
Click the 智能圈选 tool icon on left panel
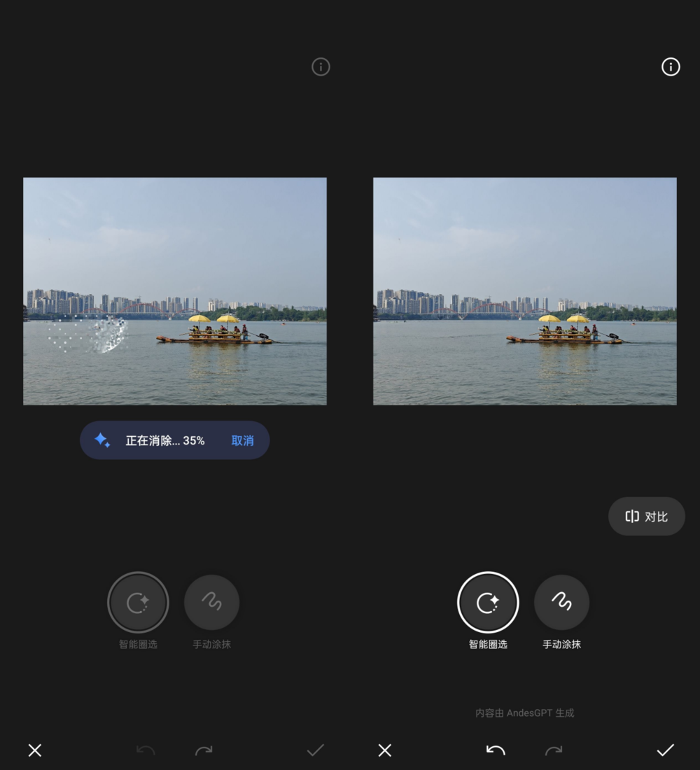click(138, 602)
